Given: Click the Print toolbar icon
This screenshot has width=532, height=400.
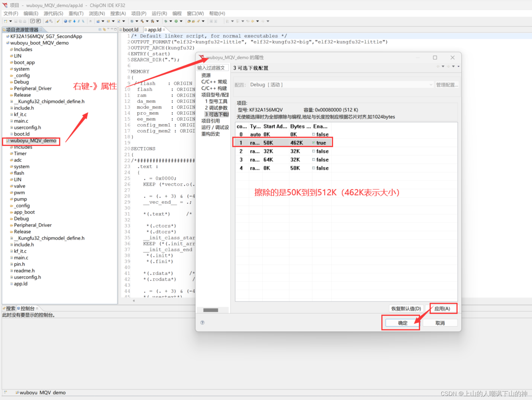Looking at the screenshot, I should pos(25,21).
